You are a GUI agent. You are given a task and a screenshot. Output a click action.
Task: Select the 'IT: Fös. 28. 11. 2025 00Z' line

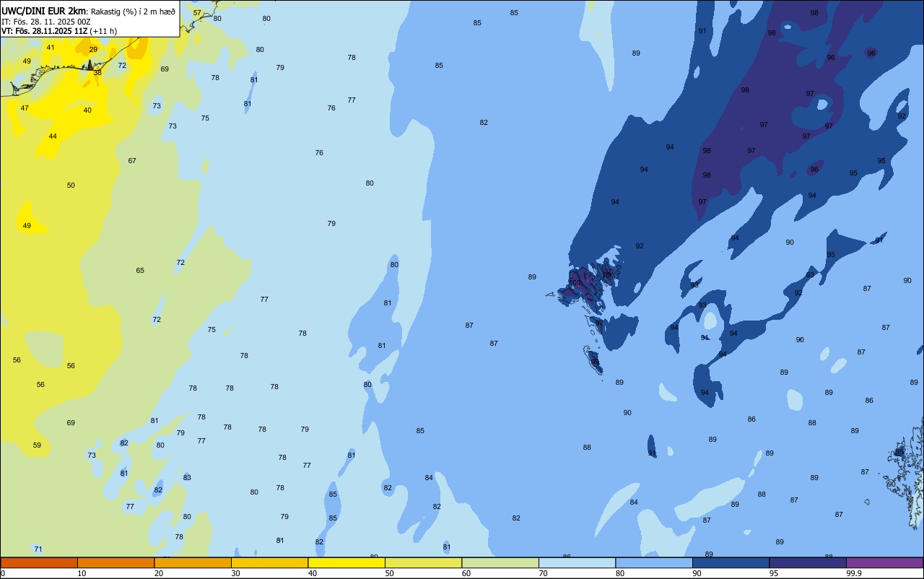coord(45,22)
